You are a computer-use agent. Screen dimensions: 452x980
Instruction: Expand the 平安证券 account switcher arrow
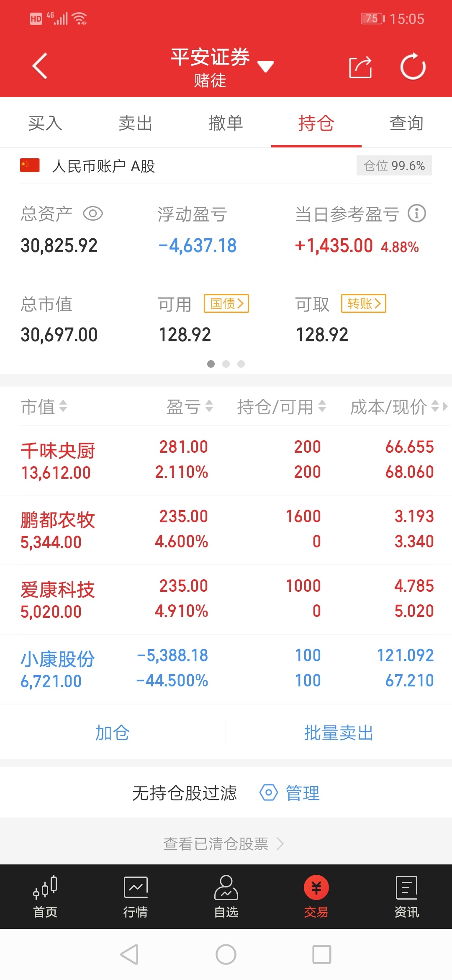(x=266, y=66)
